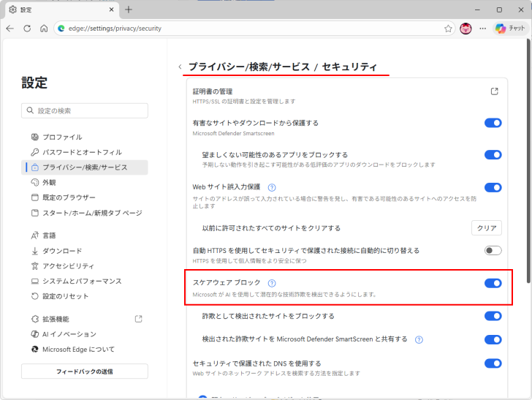Viewport: 532px width, 400px height.
Task: Add page to favorites with star icon
Action: (448, 29)
